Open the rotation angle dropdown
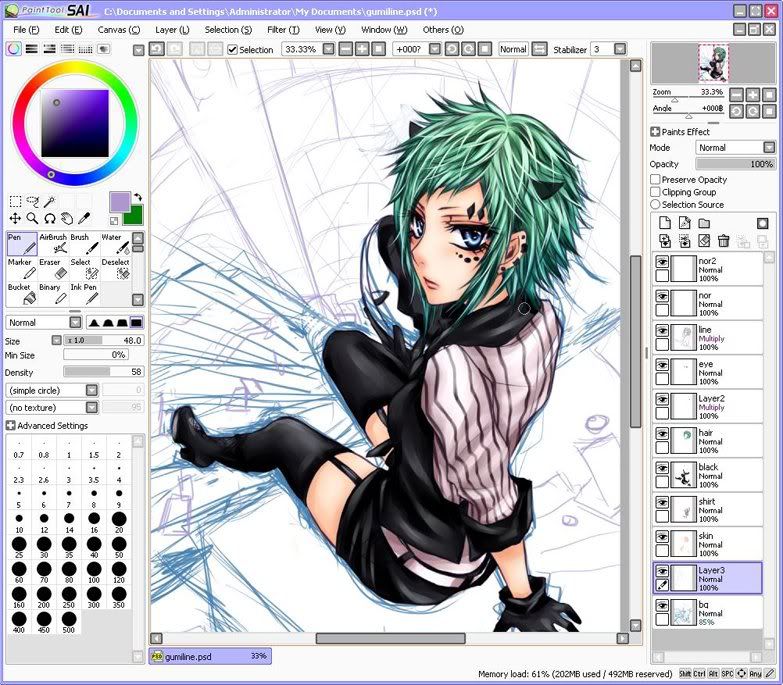The width and height of the screenshot is (783, 685). 435,49
